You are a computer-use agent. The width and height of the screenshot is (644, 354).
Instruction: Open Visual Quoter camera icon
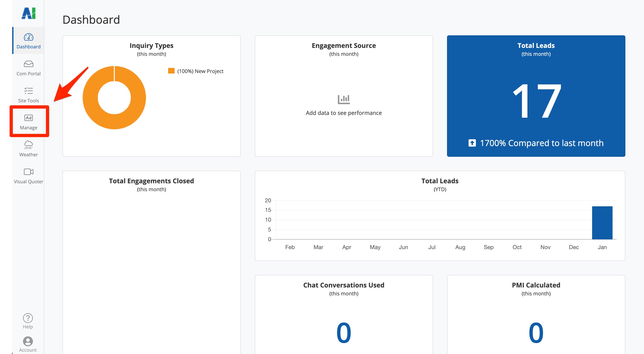[x=28, y=172]
